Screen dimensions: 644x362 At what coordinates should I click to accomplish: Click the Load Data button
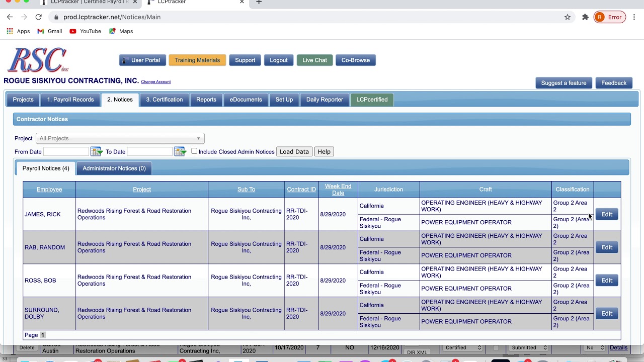(x=294, y=151)
